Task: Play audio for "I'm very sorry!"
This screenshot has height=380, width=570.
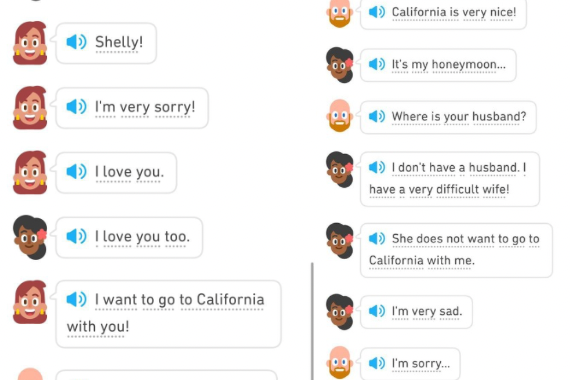Action: 76,107
